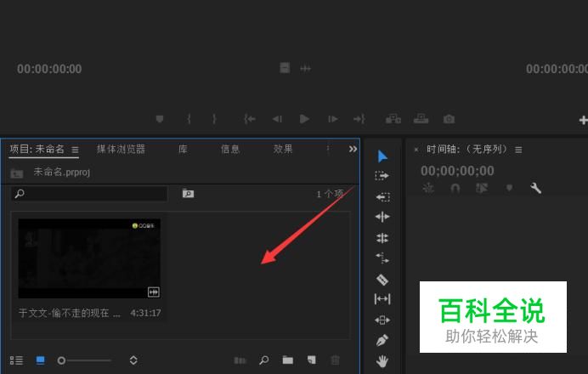
Task: Switch to 库 tab
Action: point(183,150)
